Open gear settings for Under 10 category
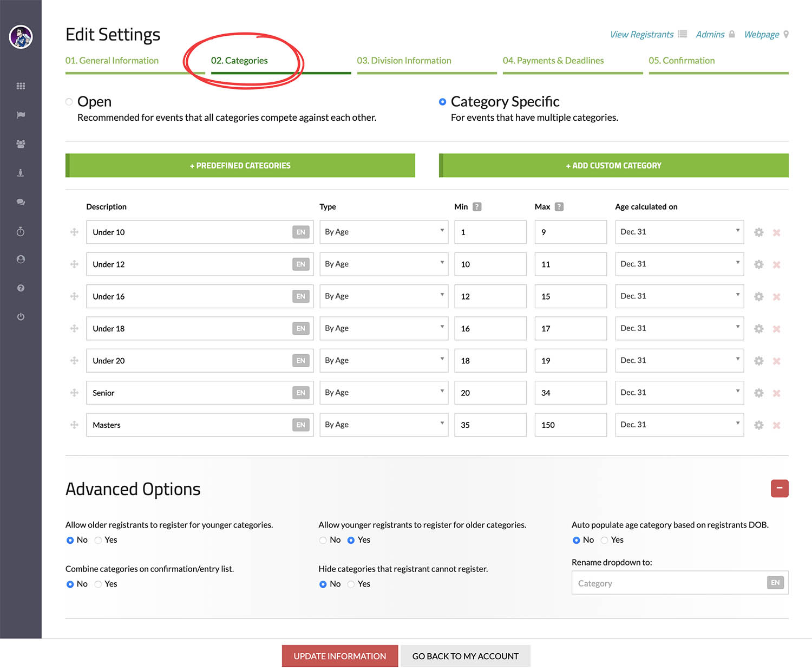Image resolution: width=812 pixels, height=670 pixels. [x=758, y=232]
